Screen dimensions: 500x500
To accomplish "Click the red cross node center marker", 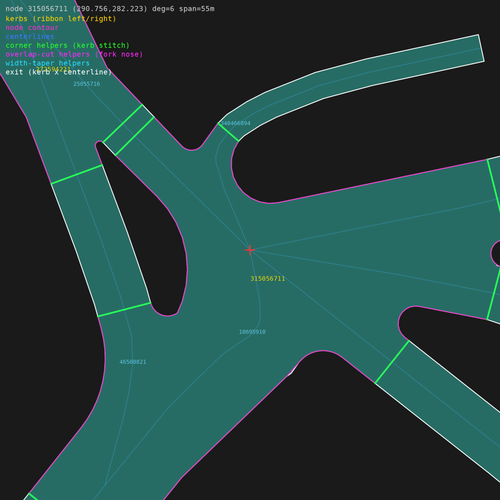I will point(250,250).
